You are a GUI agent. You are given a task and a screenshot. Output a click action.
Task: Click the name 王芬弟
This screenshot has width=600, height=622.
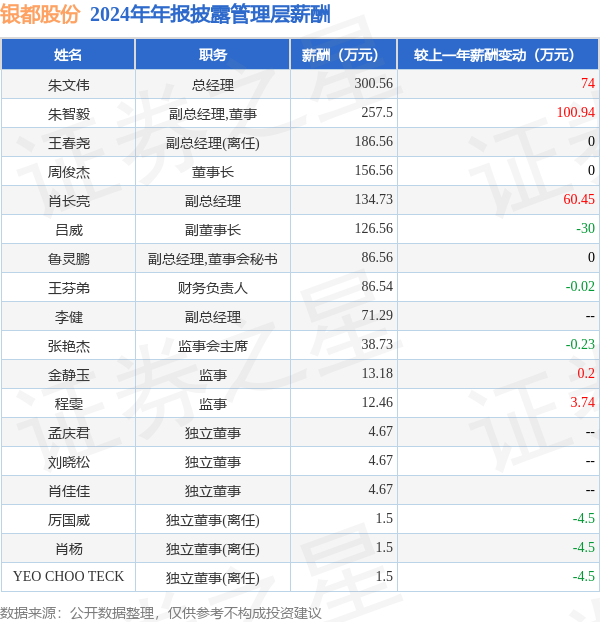tap(69, 288)
